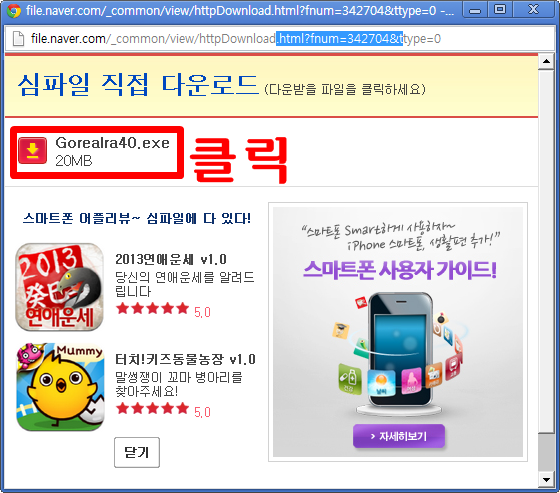Close the download window
Viewport: 560px width, 493px height.
pyautogui.click(x=533, y=10)
